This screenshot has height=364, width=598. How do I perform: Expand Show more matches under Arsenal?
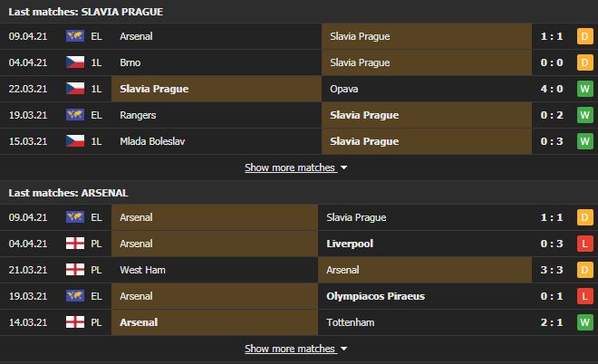click(290, 349)
